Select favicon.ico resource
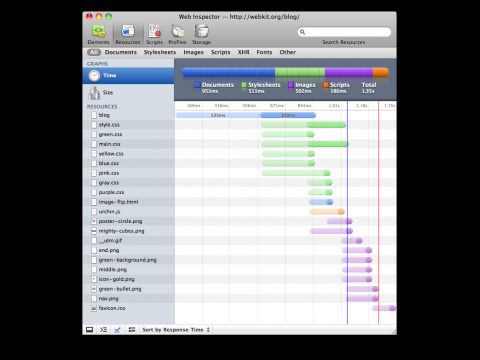Screen dimensions: 480x360 click(128, 308)
